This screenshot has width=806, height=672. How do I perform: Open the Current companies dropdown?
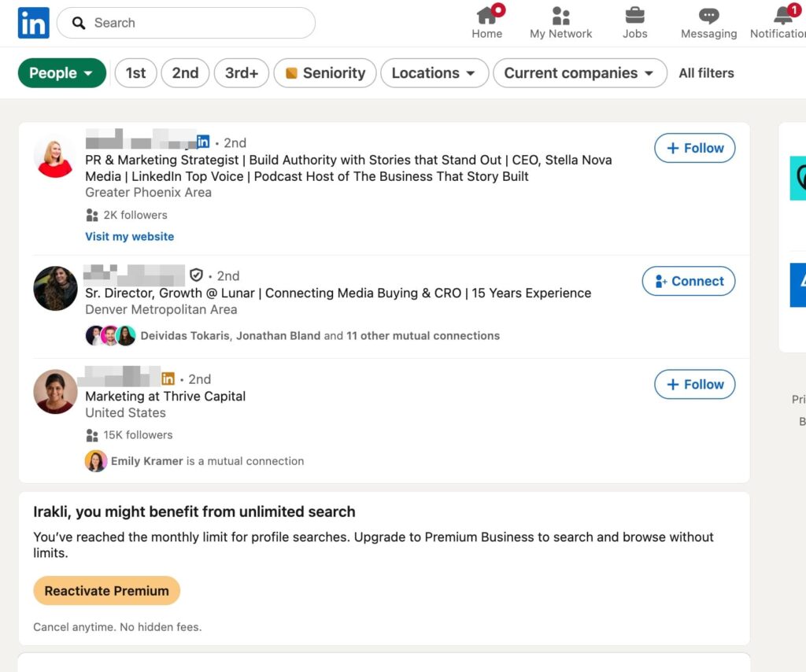point(580,72)
